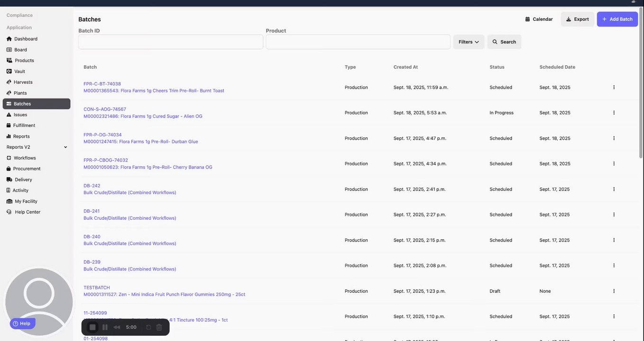Select the Issues warning triangle icon

pyautogui.click(x=9, y=115)
